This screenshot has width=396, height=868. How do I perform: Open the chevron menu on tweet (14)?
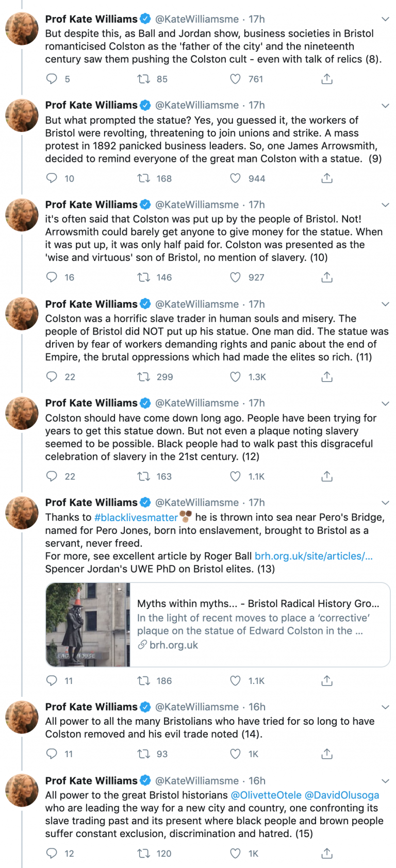[385, 707]
